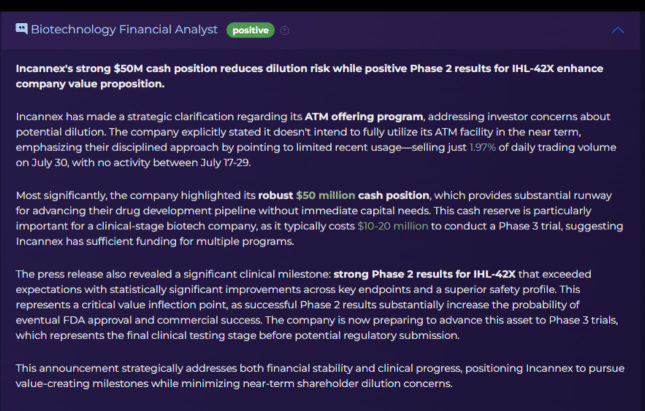Click bold strong Phase 2 results for IHL-42X
Viewport: 645px width, 411px height.
pyautogui.click(x=424, y=274)
